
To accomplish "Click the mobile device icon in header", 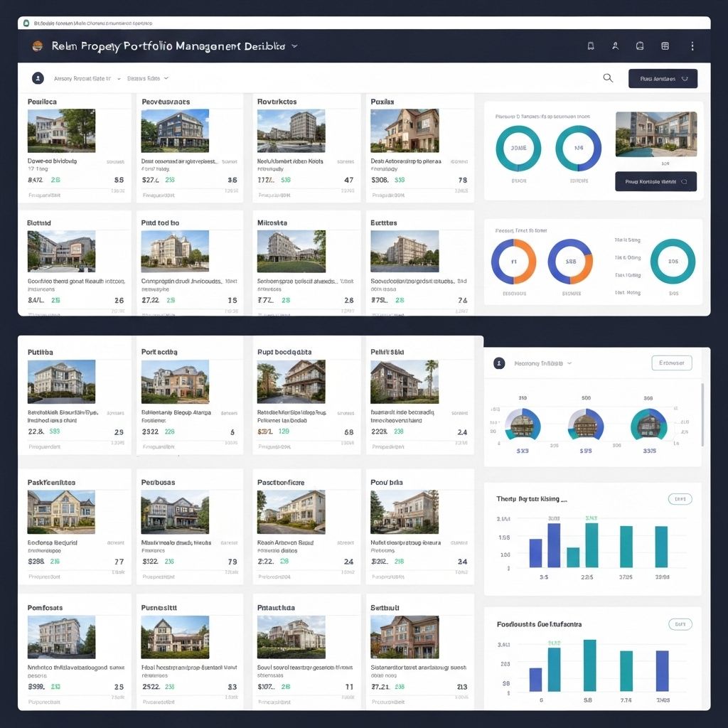I will click(x=591, y=46).
